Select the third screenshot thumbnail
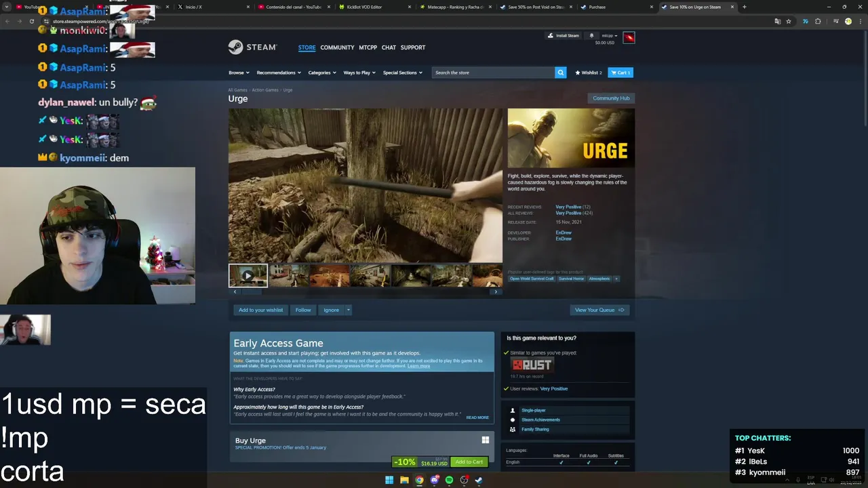The image size is (868, 488). (x=330, y=276)
